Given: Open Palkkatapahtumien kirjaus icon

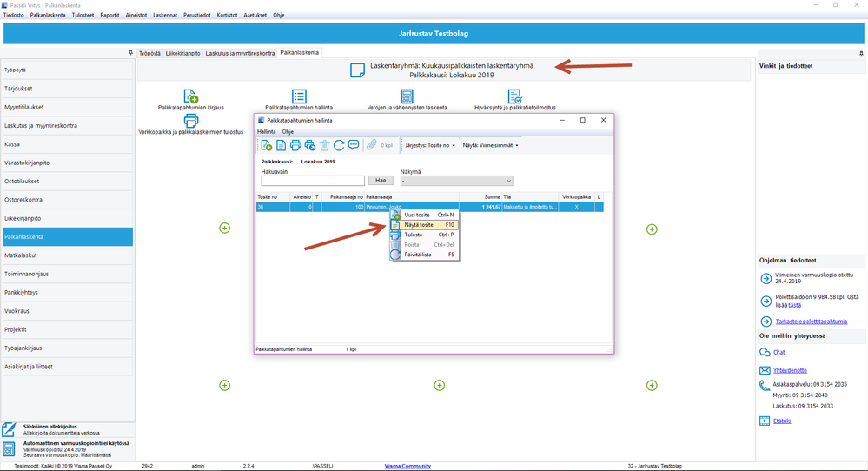Looking at the screenshot, I should 191,96.
